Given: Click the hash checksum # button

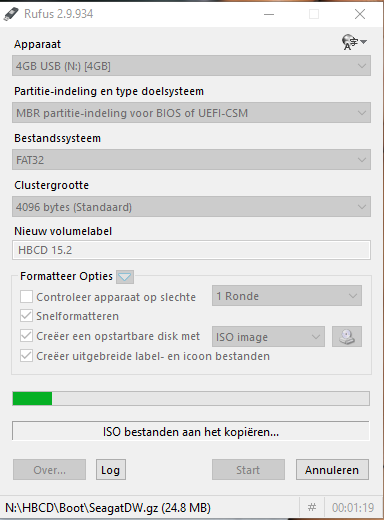Looking at the screenshot, I should tap(312, 508).
